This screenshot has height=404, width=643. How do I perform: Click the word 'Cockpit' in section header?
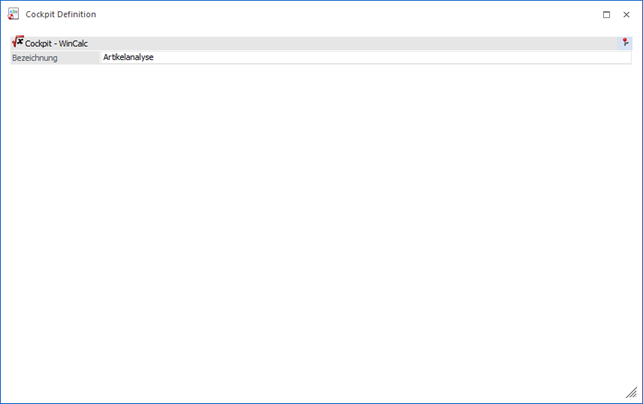39,44
